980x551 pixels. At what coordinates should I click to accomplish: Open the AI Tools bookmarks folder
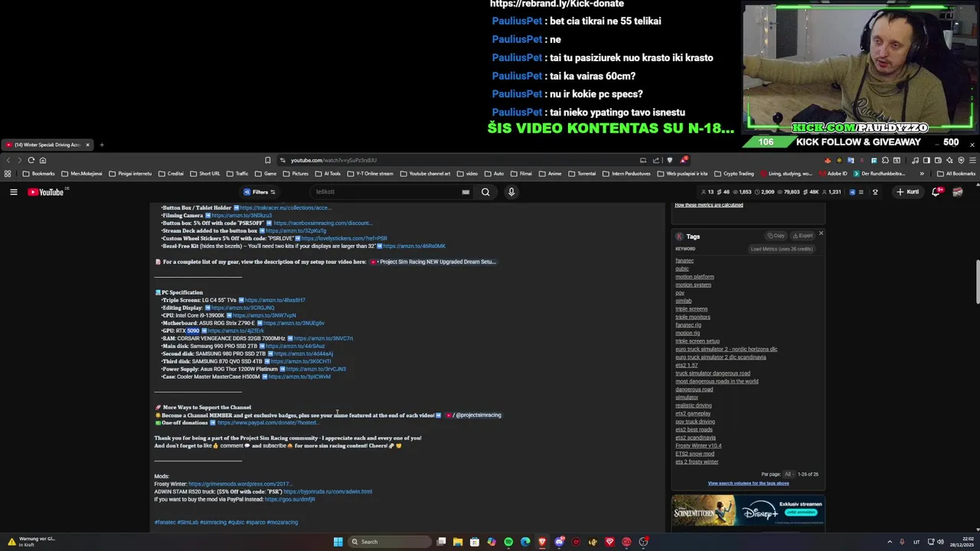coord(327,174)
